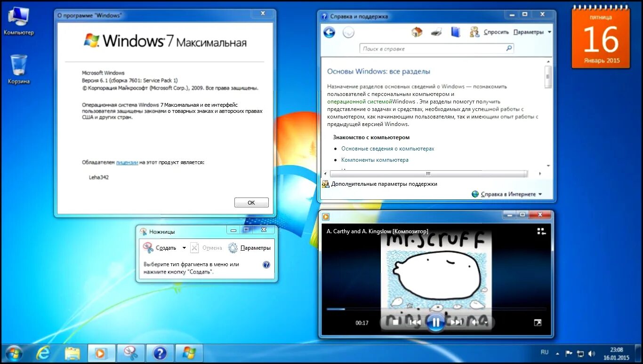Launch Internet Explorer from the taskbar
This screenshot has height=364, width=643.
pos(43,353)
